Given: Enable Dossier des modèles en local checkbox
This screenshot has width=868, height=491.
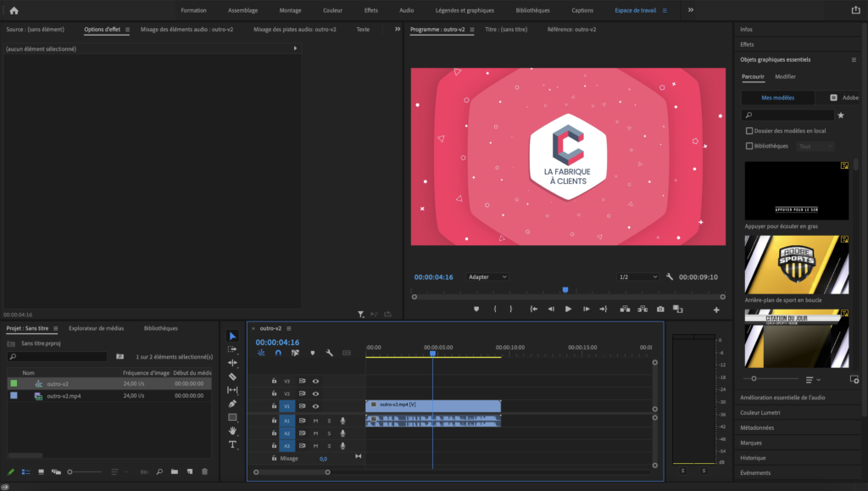Looking at the screenshot, I should [749, 131].
